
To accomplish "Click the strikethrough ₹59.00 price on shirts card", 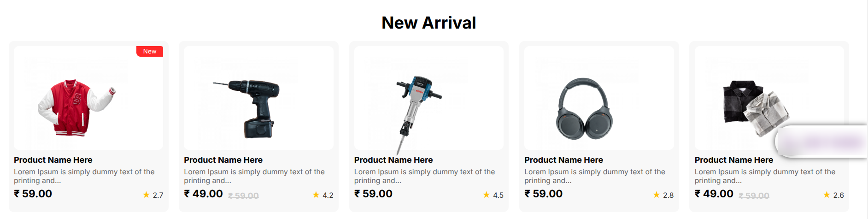I will pyautogui.click(x=754, y=195).
